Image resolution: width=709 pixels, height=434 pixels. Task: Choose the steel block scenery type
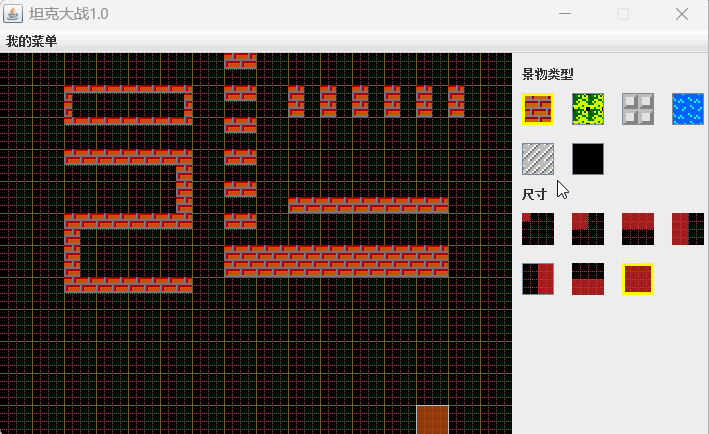pyautogui.click(x=638, y=109)
